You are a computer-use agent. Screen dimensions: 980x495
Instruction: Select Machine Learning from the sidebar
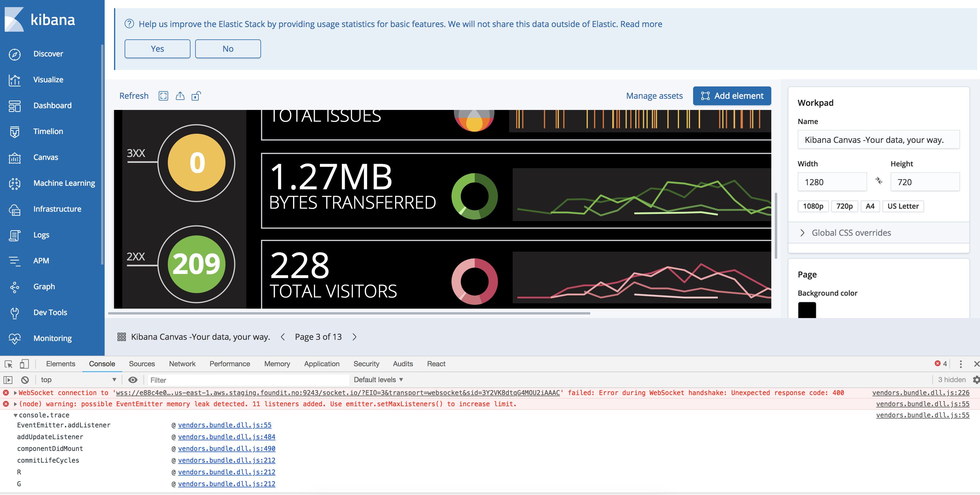click(64, 183)
